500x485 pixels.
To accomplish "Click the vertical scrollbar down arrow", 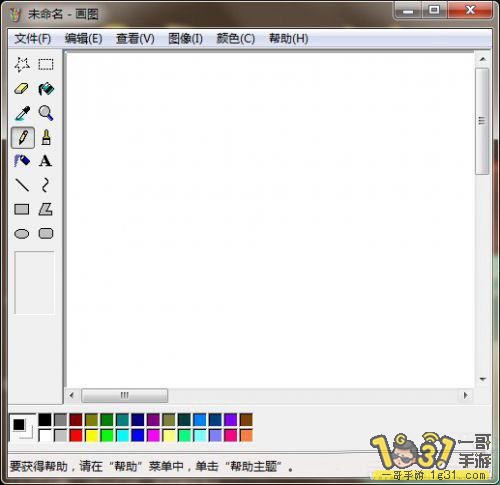I will 483,379.
